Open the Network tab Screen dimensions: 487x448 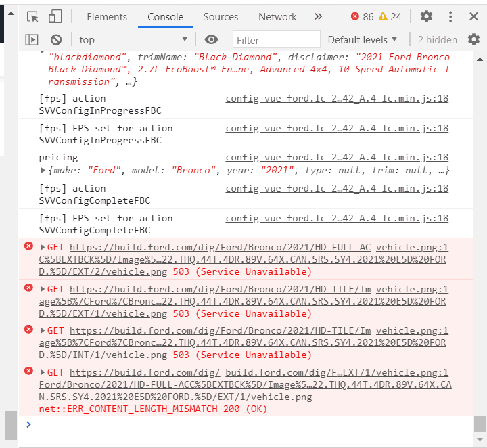[277, 17]
